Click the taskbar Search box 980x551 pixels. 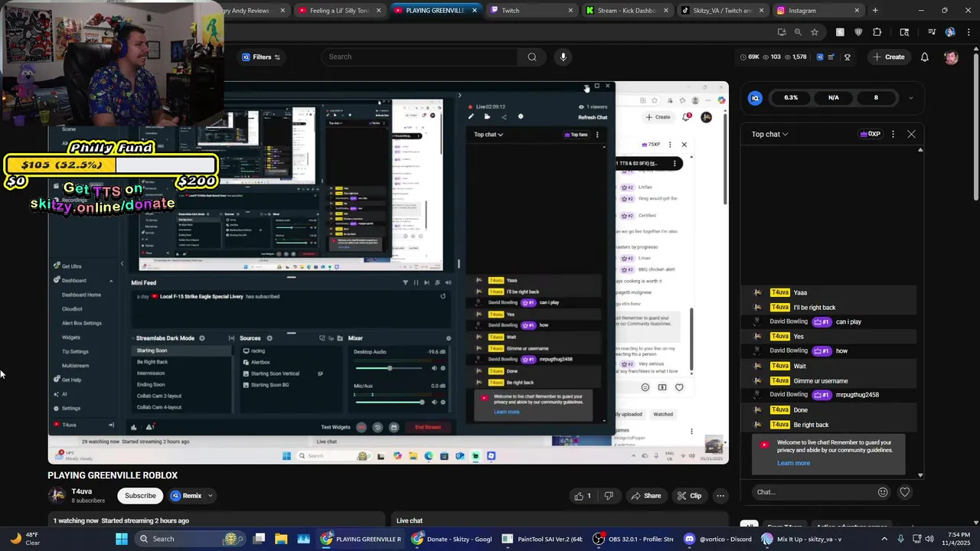click(188, 539)
